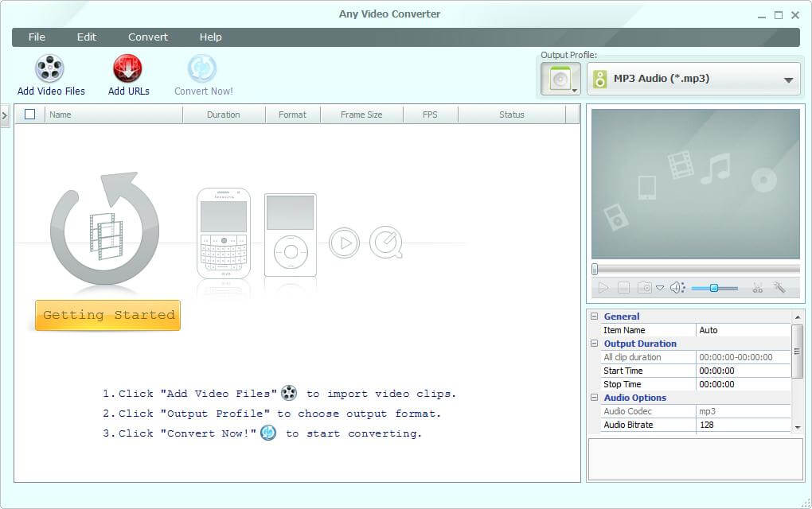Viewport: 812px width, 509px height.
Task: Mute audio with the speaker icon
Action: point(677,288)
